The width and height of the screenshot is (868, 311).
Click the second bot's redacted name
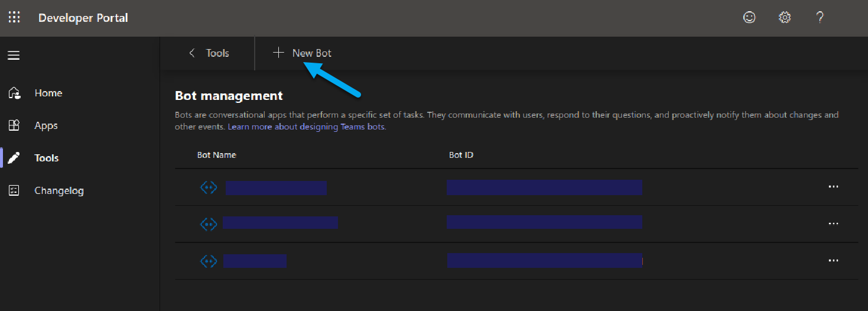(280, 222)
